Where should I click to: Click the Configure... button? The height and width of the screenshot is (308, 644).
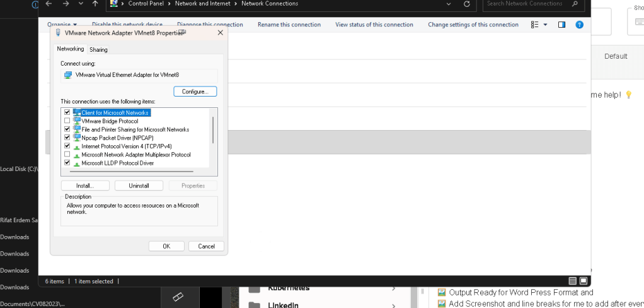(195, 92)
